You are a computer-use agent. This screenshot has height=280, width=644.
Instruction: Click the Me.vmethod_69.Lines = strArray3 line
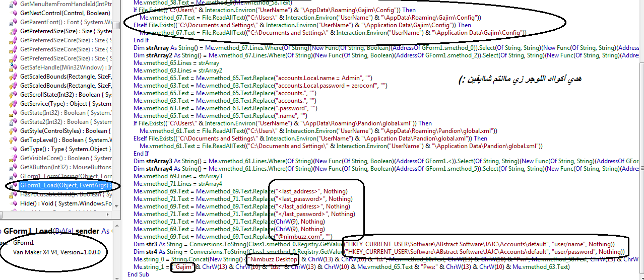(178, 176)
